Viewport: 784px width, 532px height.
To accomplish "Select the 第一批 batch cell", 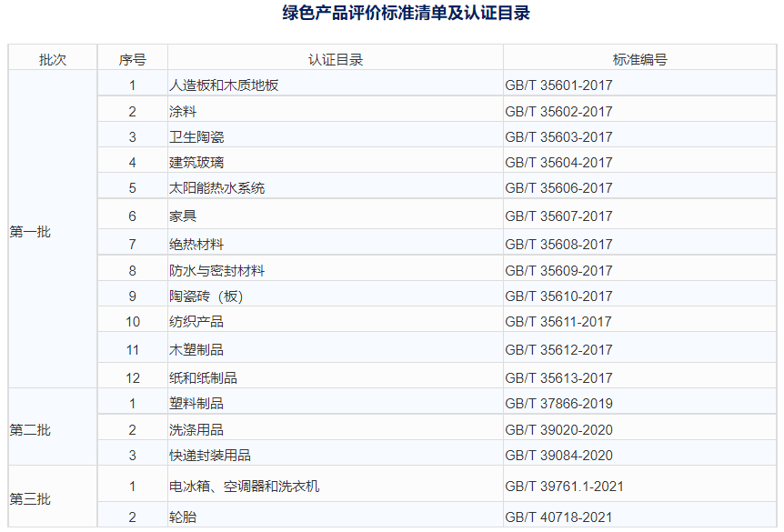I will (x=31, y=232).
